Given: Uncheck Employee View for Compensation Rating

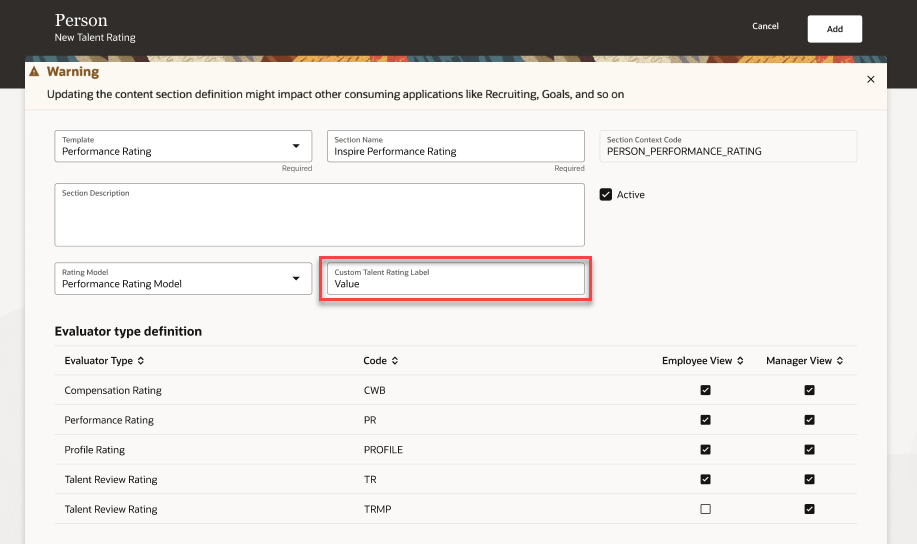Looking at the screenshot, I should [x=705, y=390].
